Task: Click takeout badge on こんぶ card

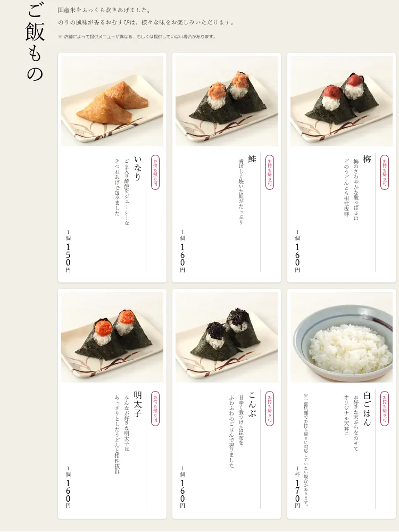Action: [270, 409]
